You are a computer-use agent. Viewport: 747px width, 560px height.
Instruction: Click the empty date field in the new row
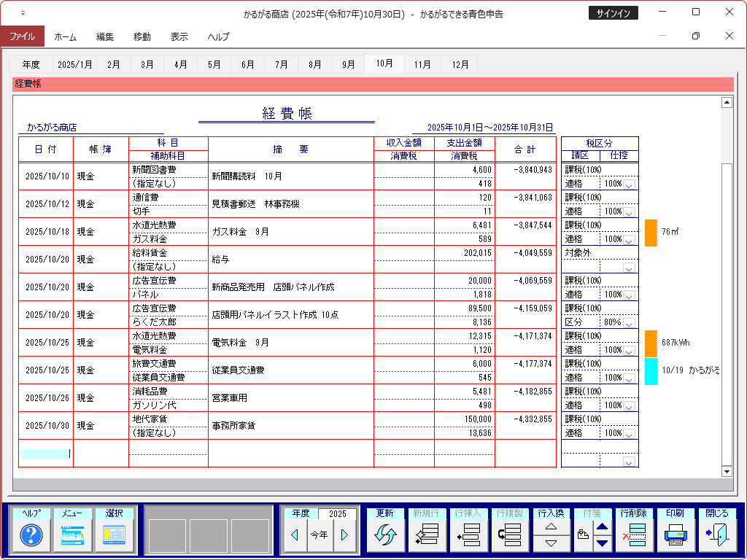tap(45, 454)
